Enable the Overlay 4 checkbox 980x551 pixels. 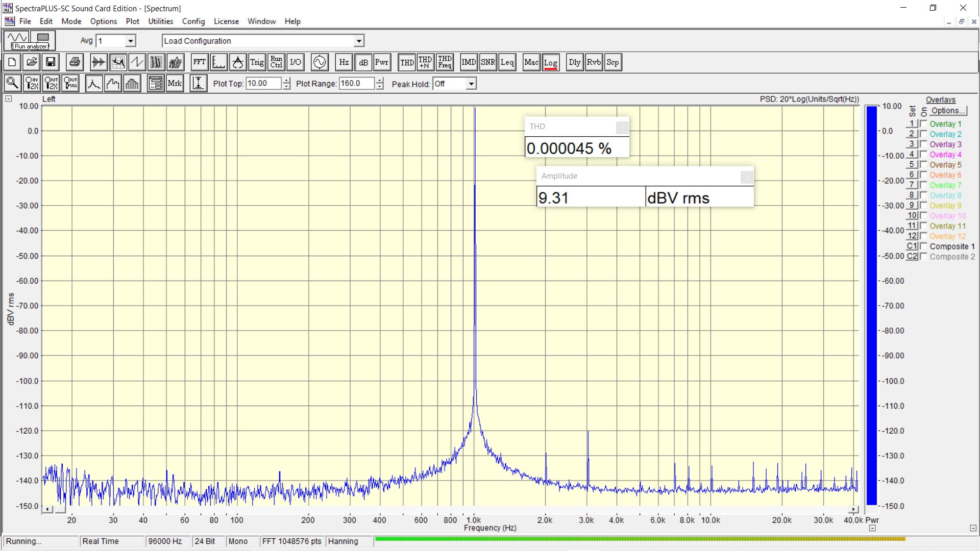click(924, 155)
